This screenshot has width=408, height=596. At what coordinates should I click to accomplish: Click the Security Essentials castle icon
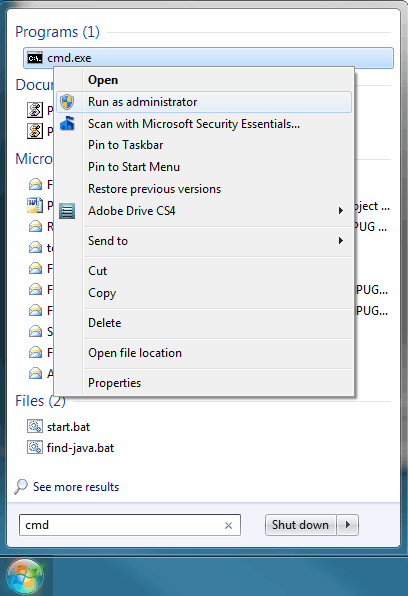[67, 124]
